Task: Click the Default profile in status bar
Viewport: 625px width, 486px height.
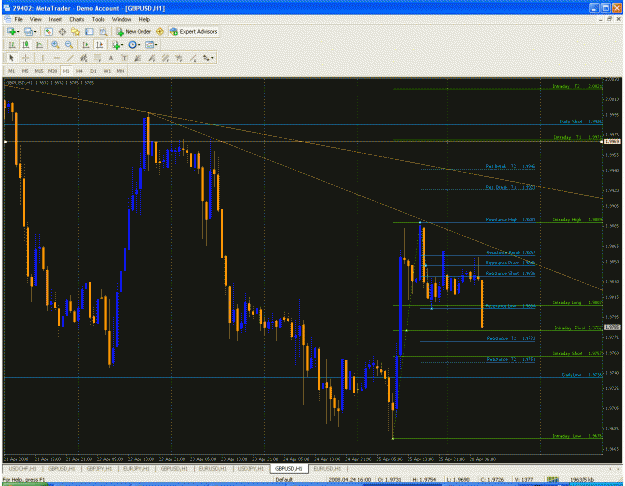Action: [284, 480]
